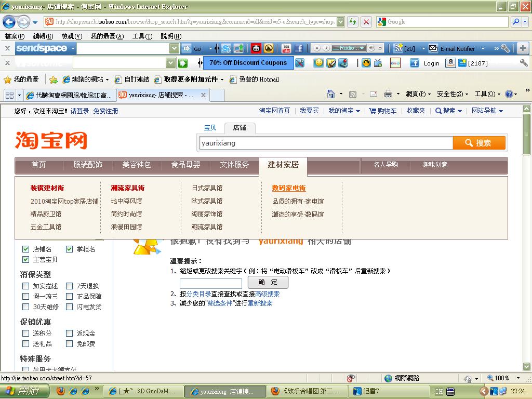Viewport: 532px width, 399px height.
Task: Open the zoom level 100% dropdown arrow
Action: [518, 378]
